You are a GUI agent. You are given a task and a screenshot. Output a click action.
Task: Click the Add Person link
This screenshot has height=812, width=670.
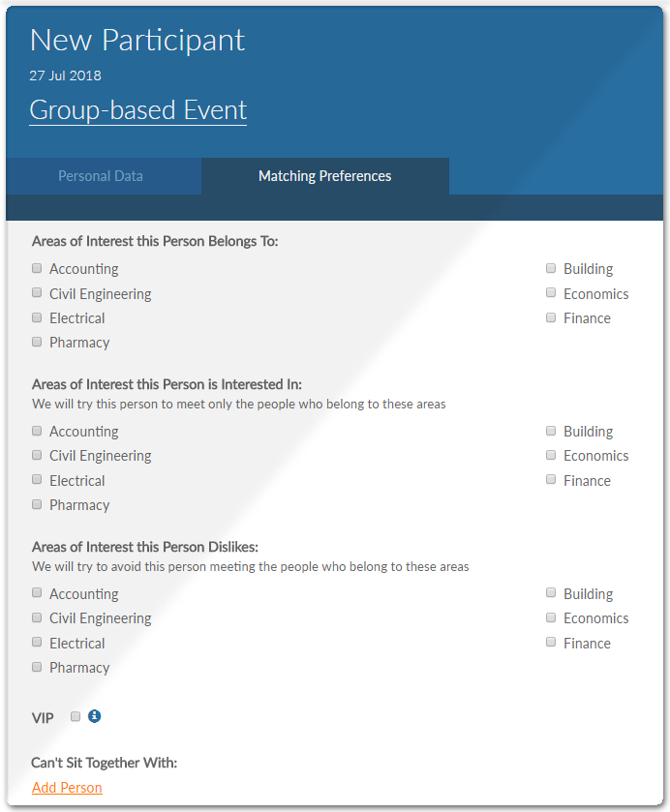point(67,787)
